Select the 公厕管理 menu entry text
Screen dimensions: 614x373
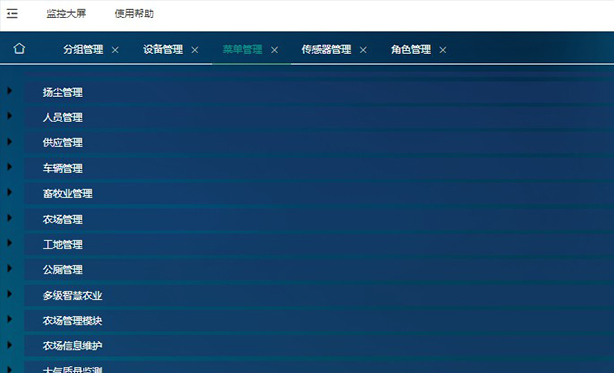point(63,270)
